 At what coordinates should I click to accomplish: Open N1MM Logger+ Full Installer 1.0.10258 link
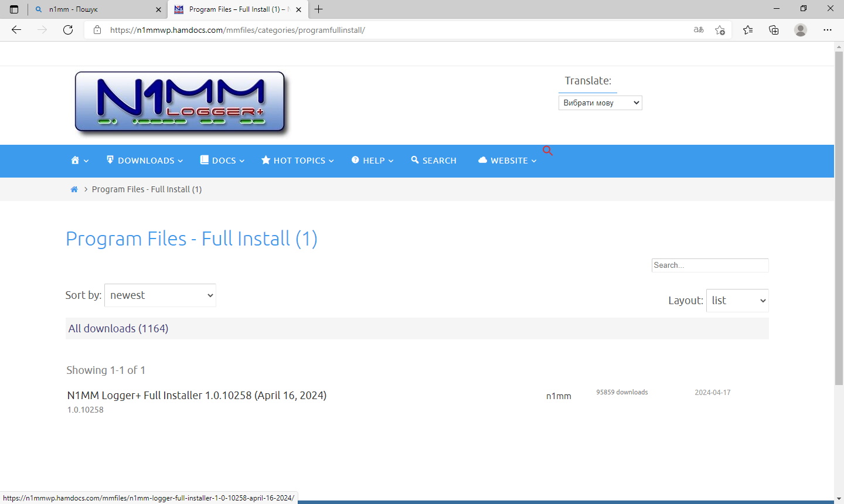click(x=197, y=396)
